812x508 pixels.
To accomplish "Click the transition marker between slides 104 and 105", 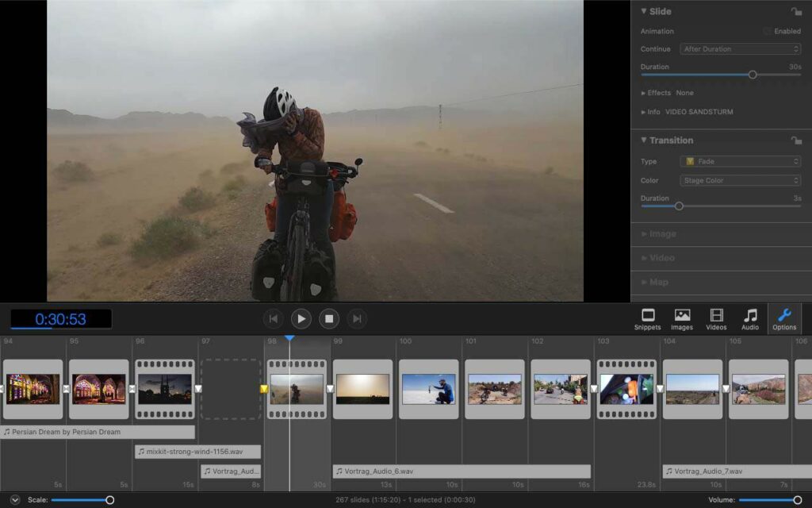I will [x=726, y=389].
